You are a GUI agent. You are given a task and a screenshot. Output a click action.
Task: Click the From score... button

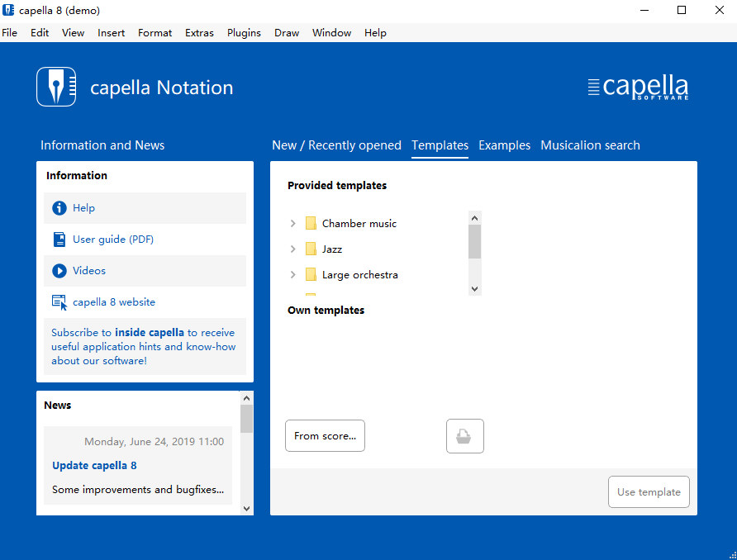click(325, 435)
